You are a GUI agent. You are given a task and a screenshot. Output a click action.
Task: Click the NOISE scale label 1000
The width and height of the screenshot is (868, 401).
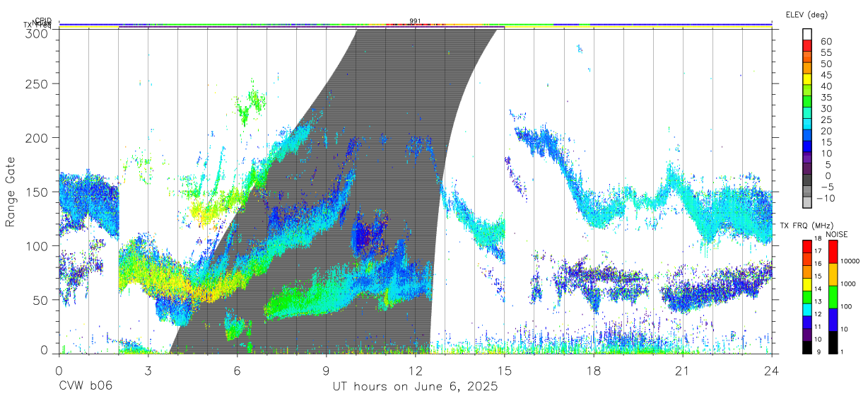coord(850,284)
